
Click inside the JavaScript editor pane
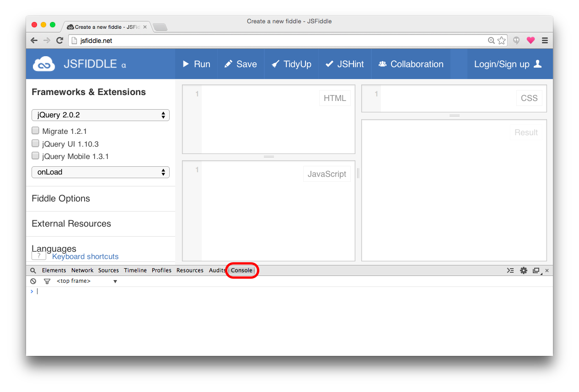point(268,211)
